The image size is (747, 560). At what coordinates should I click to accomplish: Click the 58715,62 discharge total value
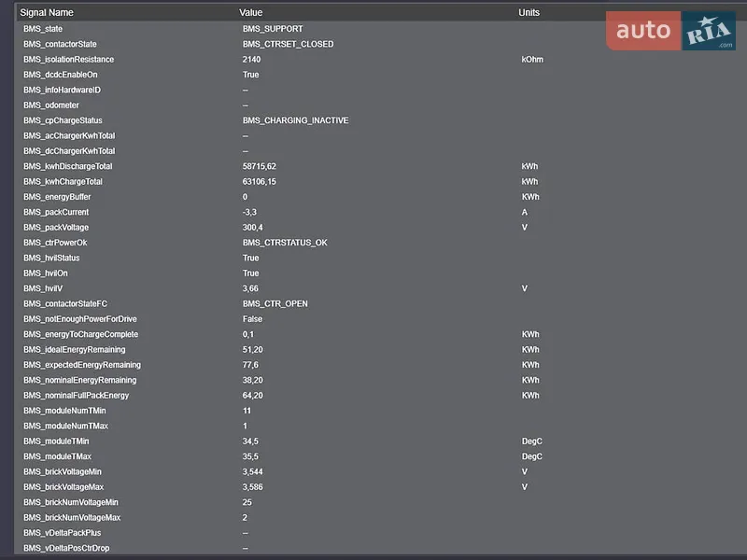point(260,166)
